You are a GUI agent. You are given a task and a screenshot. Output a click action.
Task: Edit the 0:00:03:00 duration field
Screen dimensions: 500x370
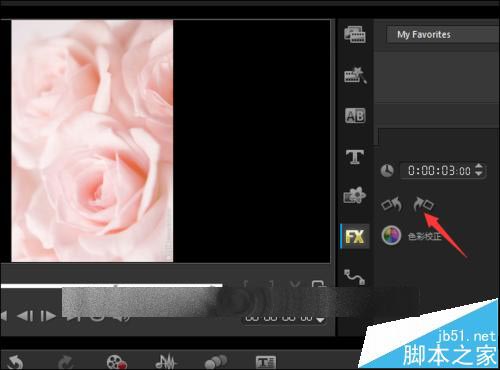[x=439, y=171]
